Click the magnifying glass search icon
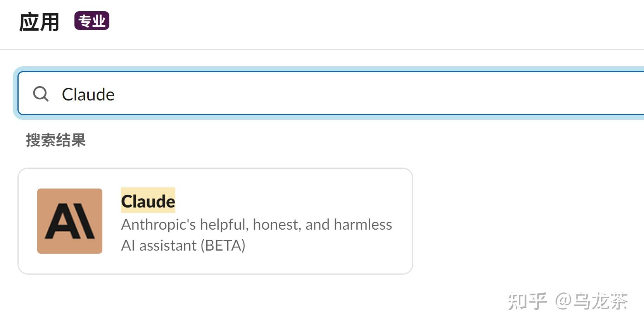This screenshot has width=644, height=327. 41,94
